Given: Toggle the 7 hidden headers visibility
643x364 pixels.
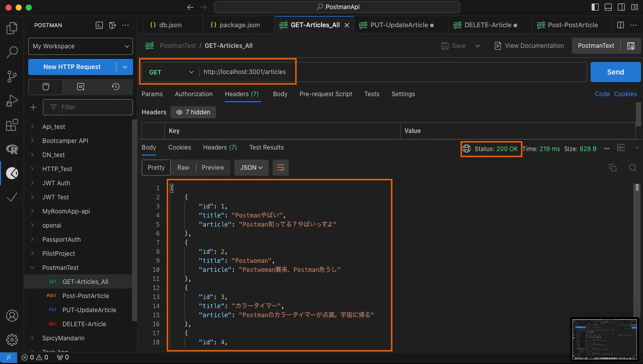Looking at the screenshot, I should [193, 112].
